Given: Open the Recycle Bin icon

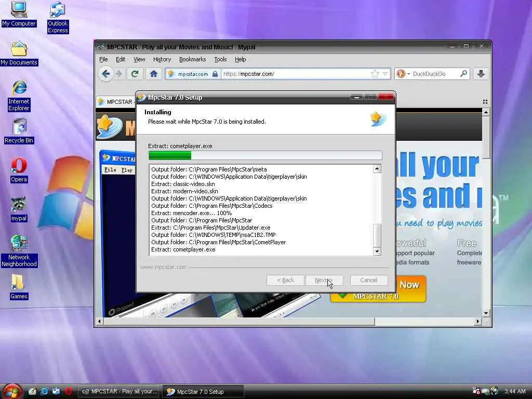Looking at the screenshot, I should coord(19,131).
